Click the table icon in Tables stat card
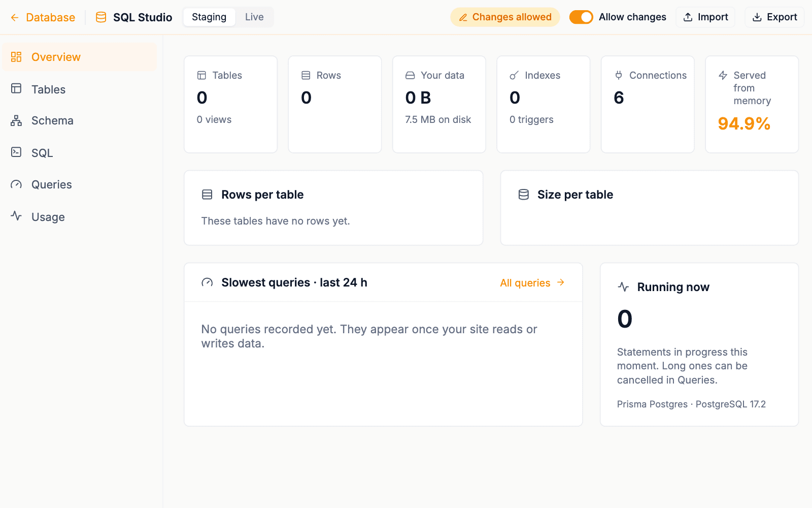The height and width of the screenshot is (508, 812). click(201, 75)
